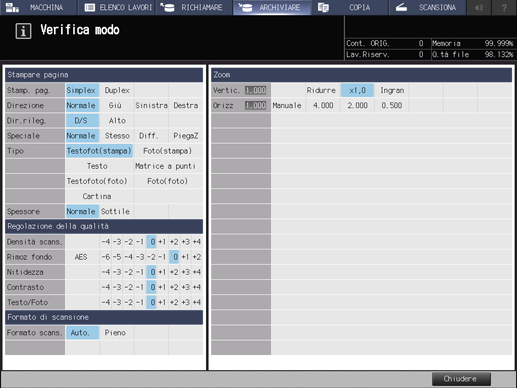
Task: Choose 4.000 zoom preset
Action: (322, 105)
